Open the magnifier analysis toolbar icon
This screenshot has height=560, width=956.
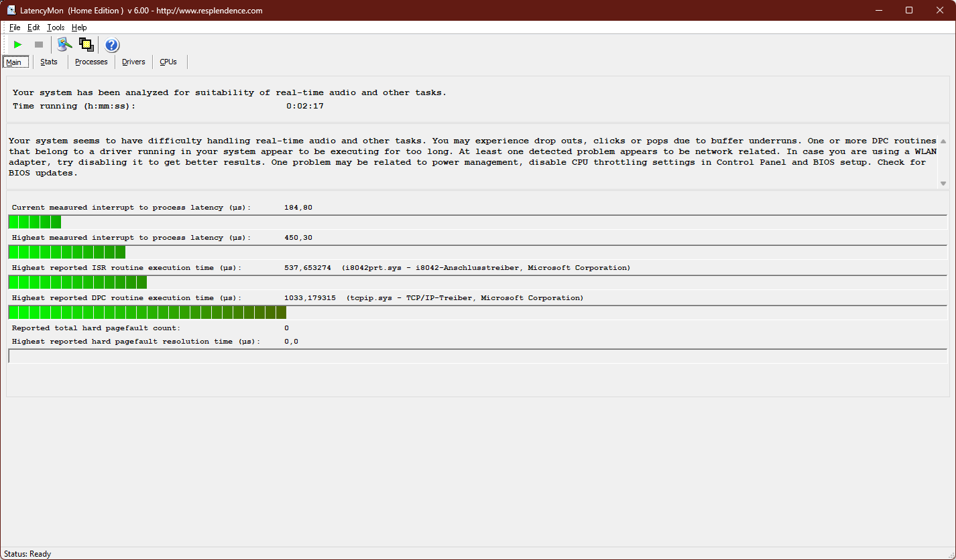tap(64, 45)
